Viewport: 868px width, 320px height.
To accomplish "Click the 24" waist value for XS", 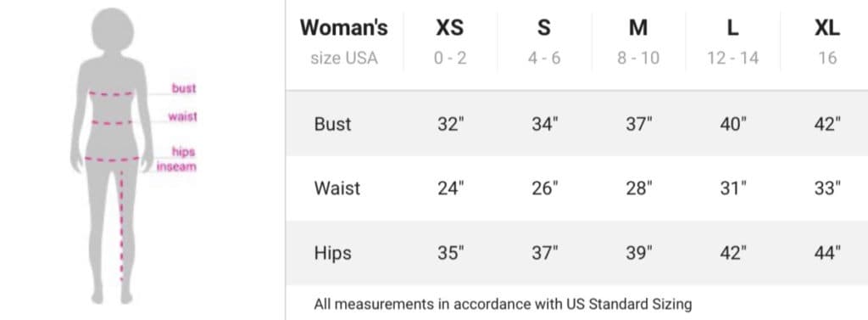I will click(451, 188).
